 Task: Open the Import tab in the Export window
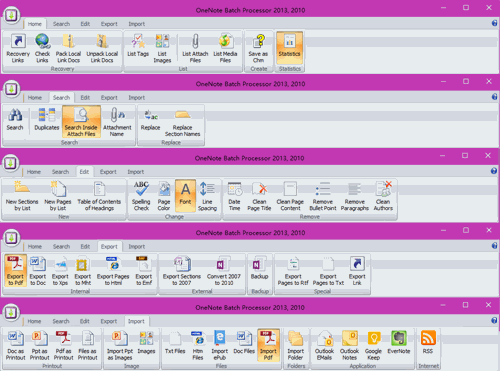pos(137,247)
